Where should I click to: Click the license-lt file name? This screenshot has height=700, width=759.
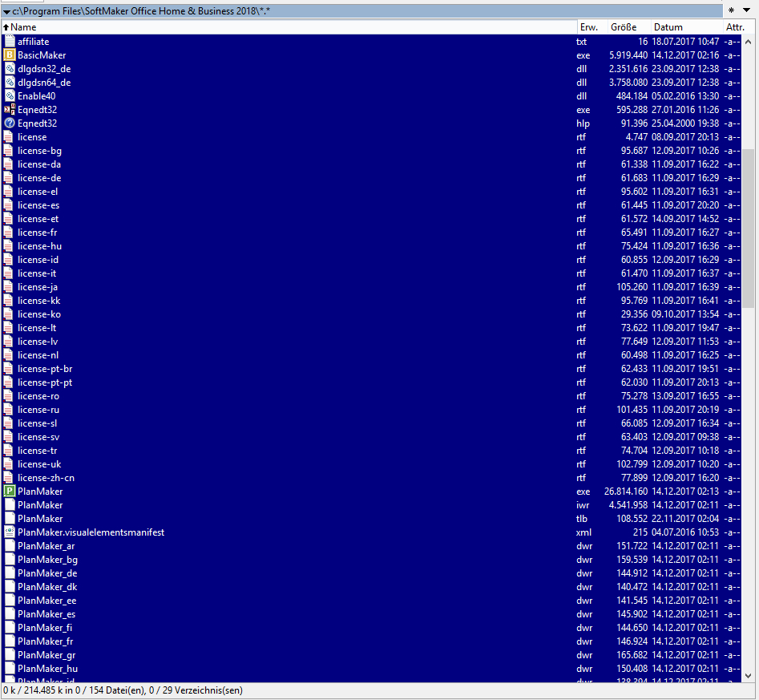pos(37,328)
